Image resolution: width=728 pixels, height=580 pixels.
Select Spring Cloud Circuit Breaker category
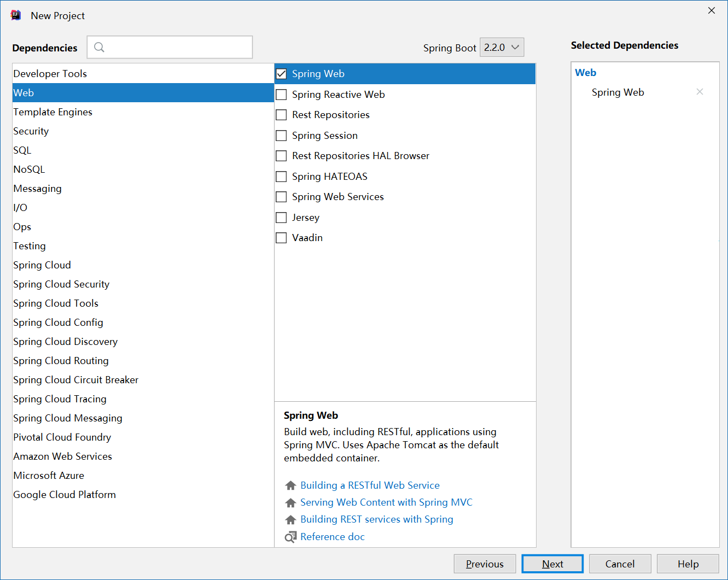pyautogui.click(x=143, y=380)
